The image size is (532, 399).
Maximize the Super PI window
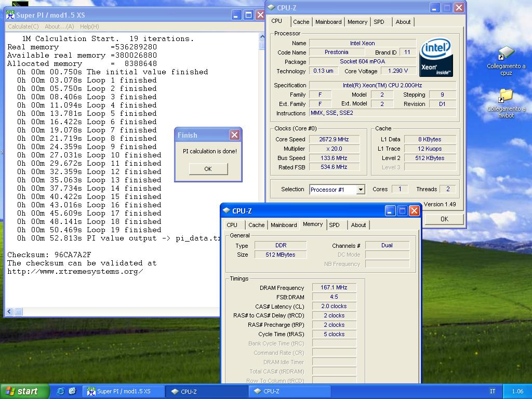(x=249, y=15)
